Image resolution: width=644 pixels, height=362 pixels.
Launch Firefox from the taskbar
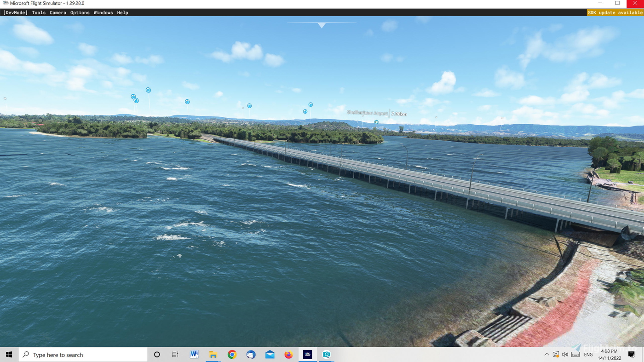[x=288, y=354]
